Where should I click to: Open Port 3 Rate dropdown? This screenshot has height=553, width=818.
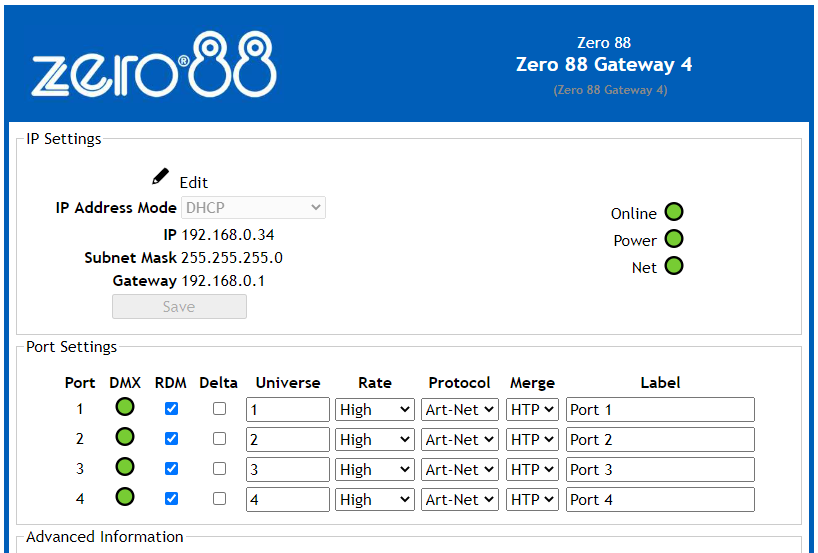[375, 470]
